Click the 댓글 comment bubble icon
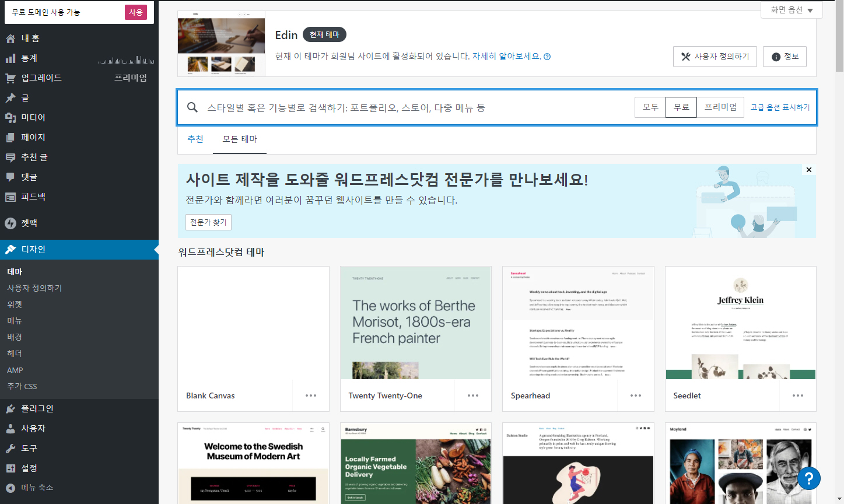 (10, 177)
